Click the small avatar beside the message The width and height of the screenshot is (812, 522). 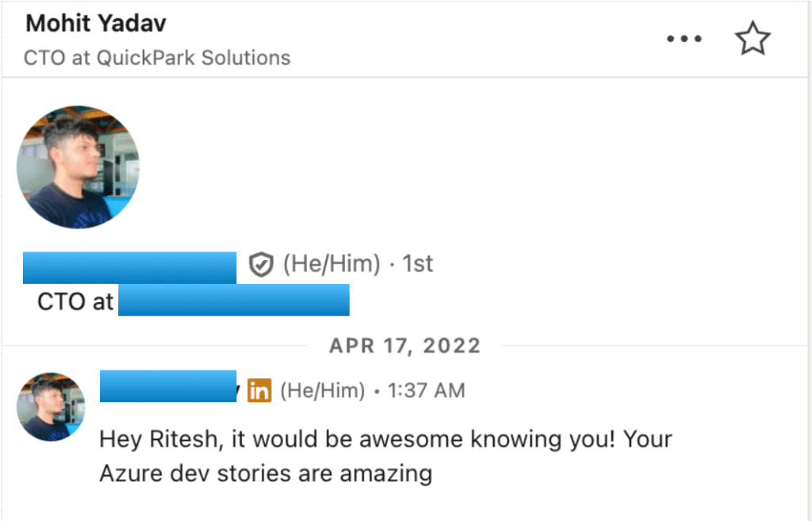[x=51, y=406]
